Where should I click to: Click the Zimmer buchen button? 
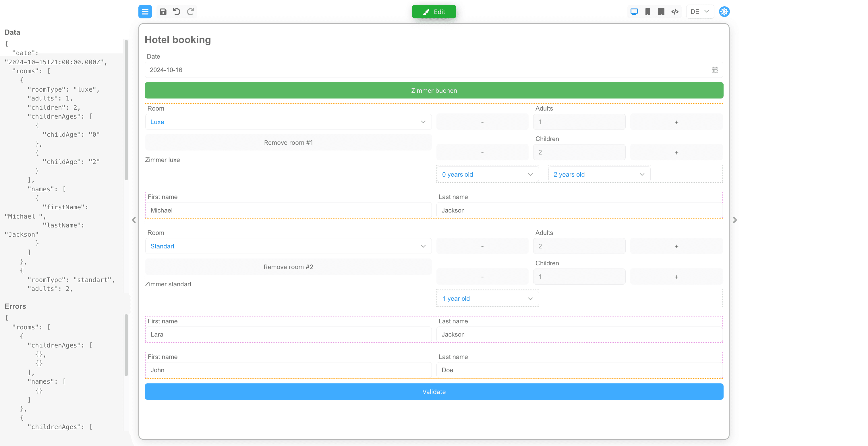pyautogui.click(x=434, y=91)
